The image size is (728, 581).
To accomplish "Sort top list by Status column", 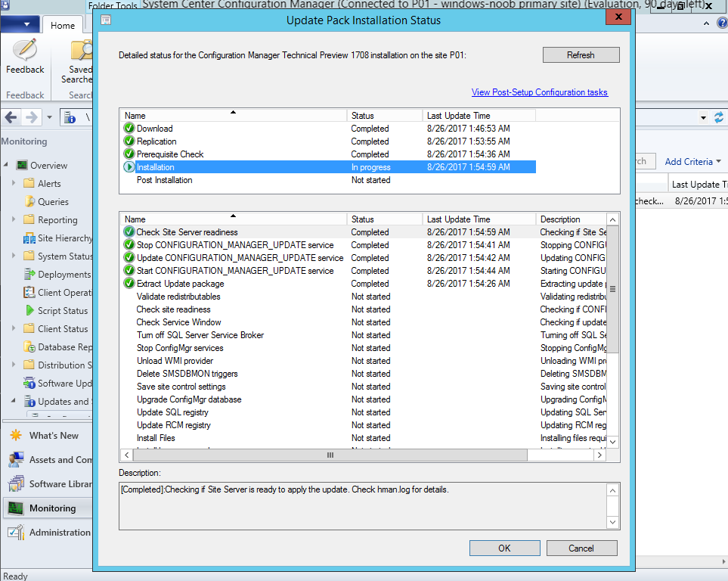I will [x=385, y=115].
